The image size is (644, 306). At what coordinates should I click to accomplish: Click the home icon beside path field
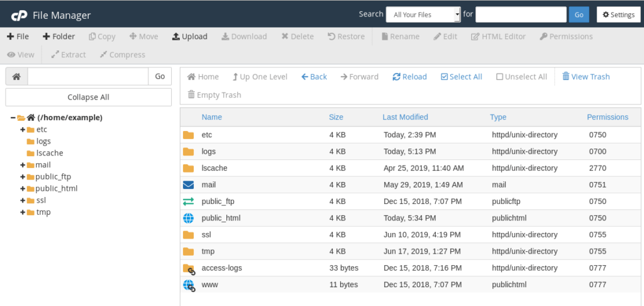point(16,76)
